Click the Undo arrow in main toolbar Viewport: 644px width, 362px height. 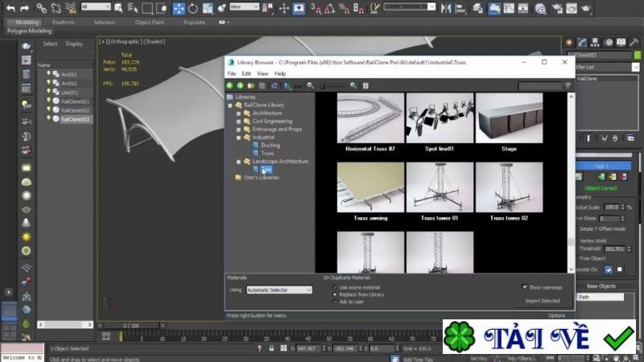coord(11,8)
